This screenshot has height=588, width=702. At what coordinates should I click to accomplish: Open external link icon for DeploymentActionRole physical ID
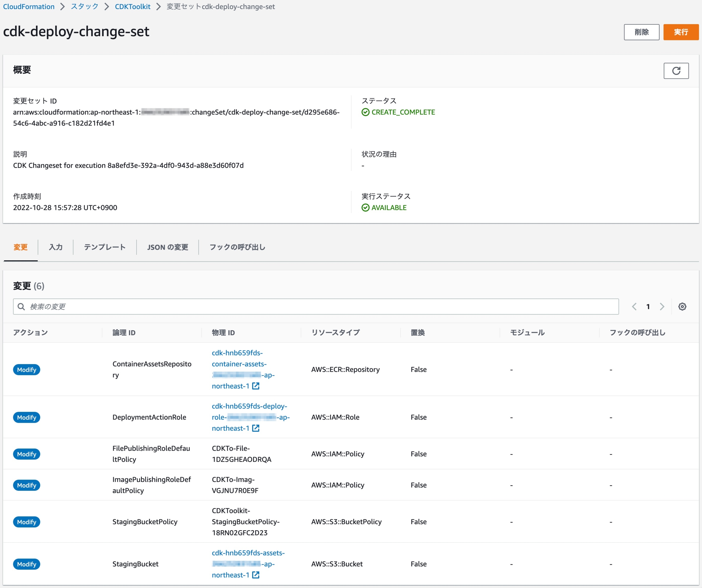pos(256,428)
